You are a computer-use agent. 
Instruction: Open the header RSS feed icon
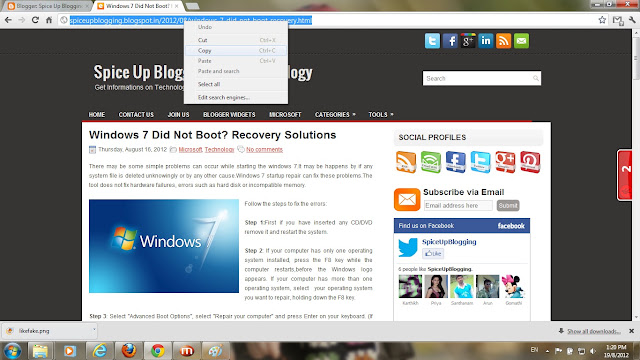point(504,41)
